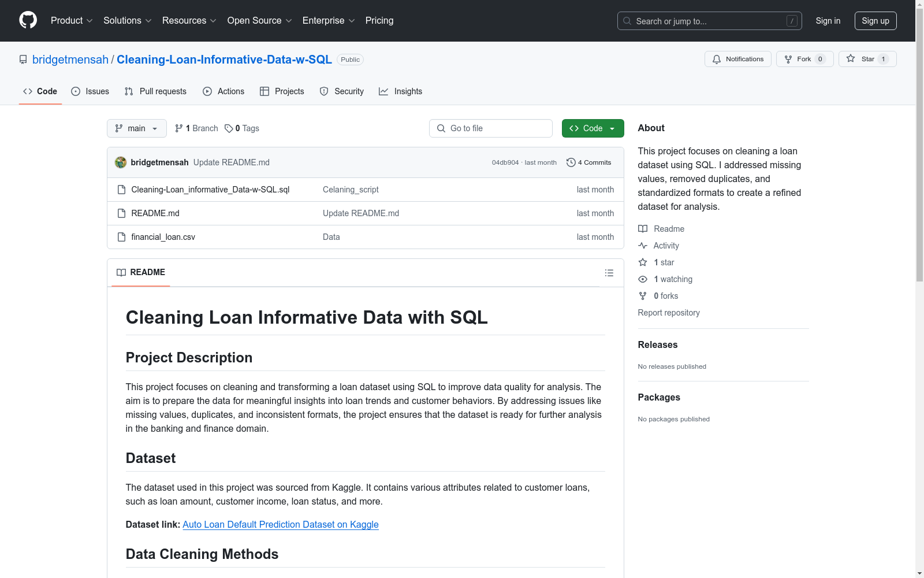The width and height of the screenshot is (924, 578).
Task: Click the GitHub logo icon
Action: (x=28, y=20)
